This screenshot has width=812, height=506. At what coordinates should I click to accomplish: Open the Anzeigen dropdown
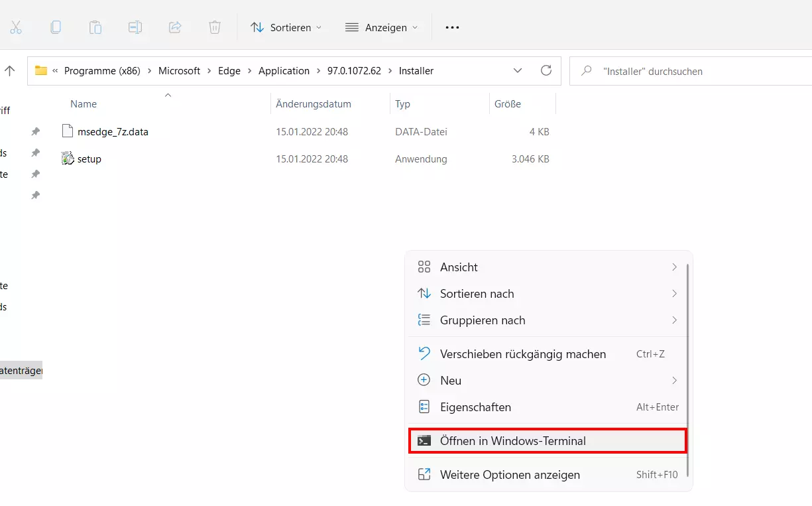click(382, 27)
